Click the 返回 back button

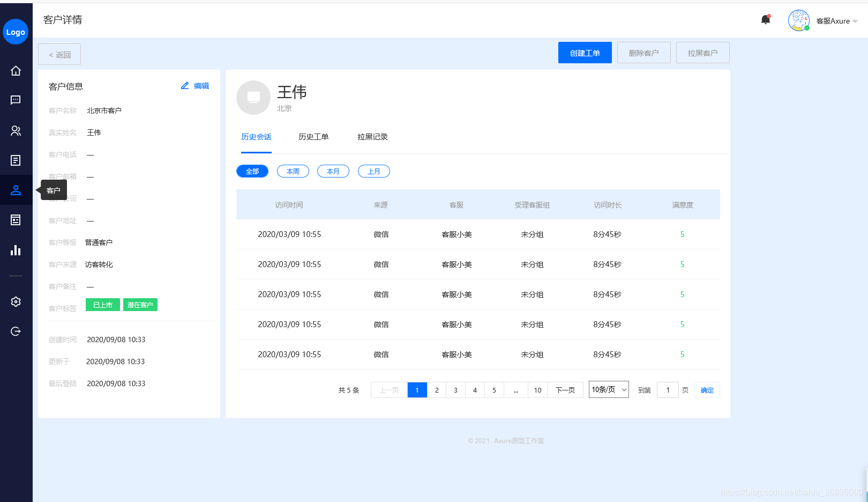pos(59,55)
